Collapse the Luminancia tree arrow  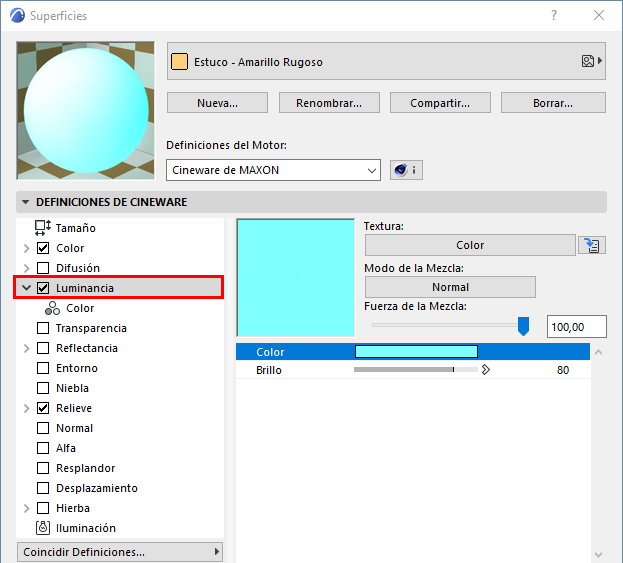[x=27, y=288]
